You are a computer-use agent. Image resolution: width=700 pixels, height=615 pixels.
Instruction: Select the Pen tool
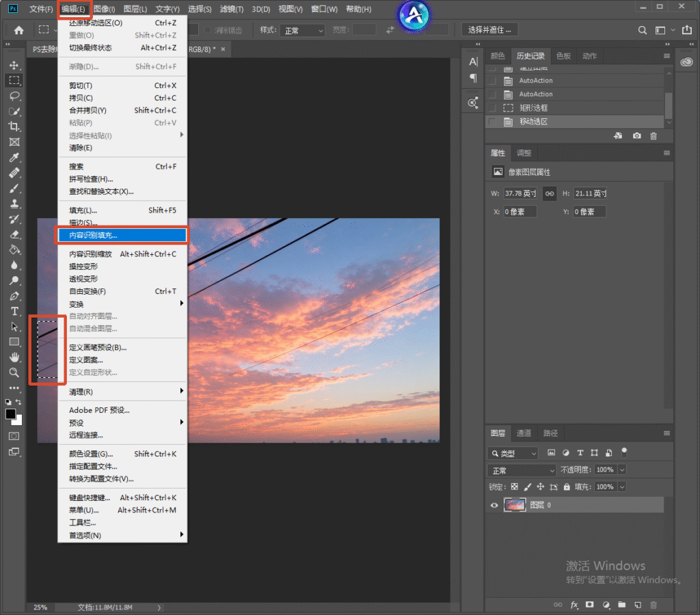coord(14,296)
